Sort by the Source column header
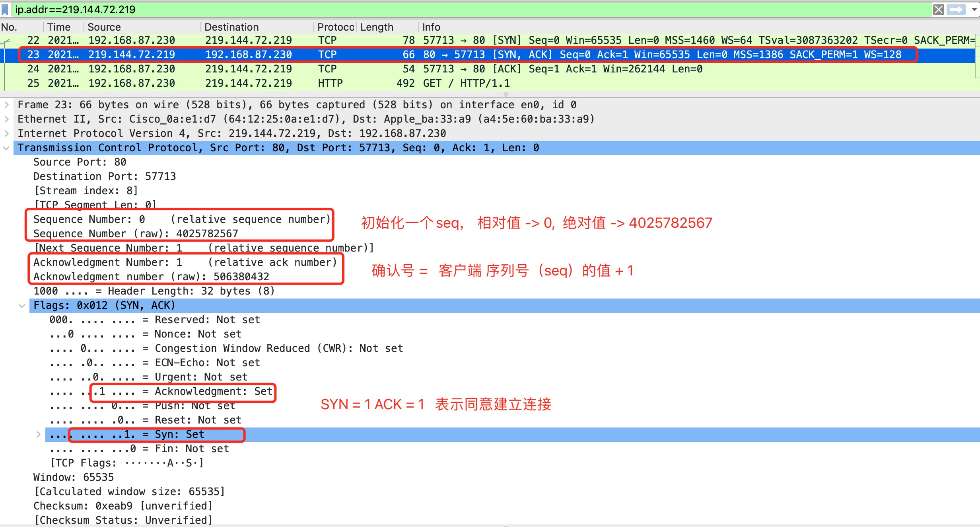Screen dimensions: 980x527 point(104,27)
